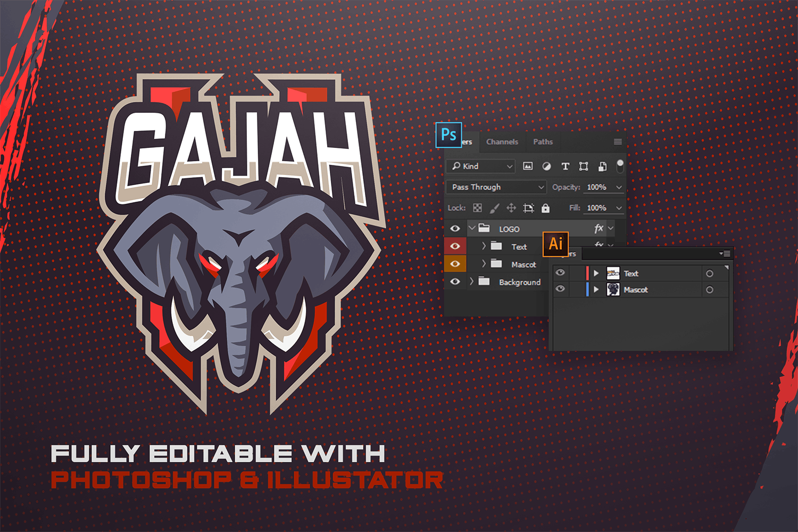
Task: Hide the Text layer in Illustrator panel
Action: pos(560,273)
